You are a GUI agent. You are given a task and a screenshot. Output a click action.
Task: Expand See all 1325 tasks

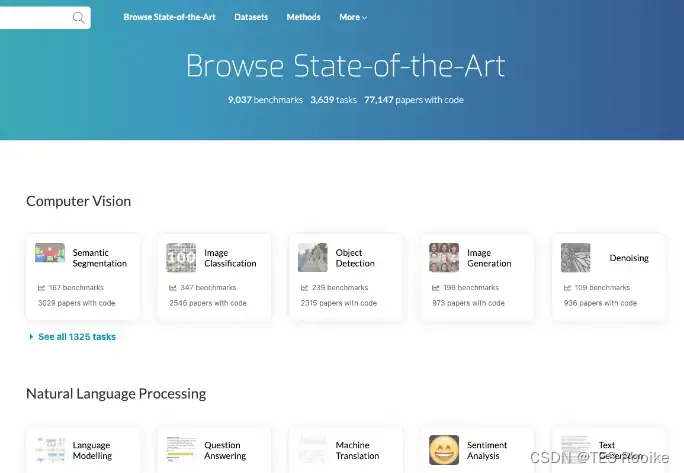72,336
